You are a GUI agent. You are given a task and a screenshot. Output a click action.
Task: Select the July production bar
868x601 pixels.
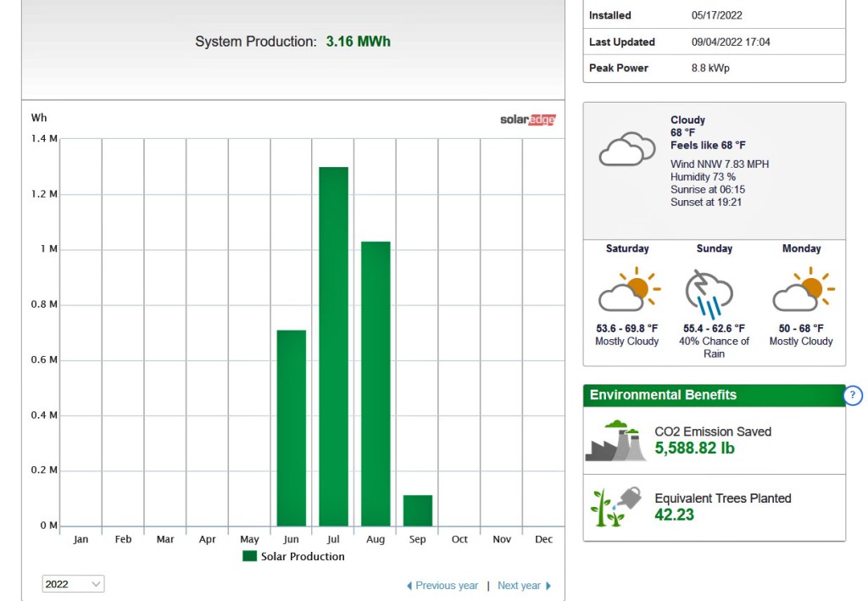coord(333,347)
